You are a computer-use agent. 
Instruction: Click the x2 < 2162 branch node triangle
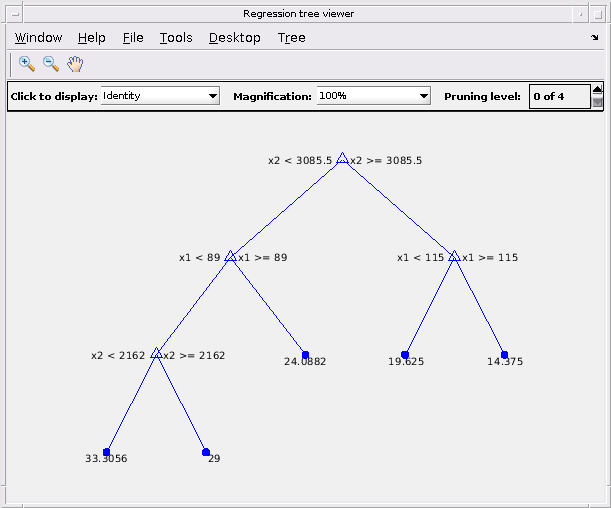[156, 353]
